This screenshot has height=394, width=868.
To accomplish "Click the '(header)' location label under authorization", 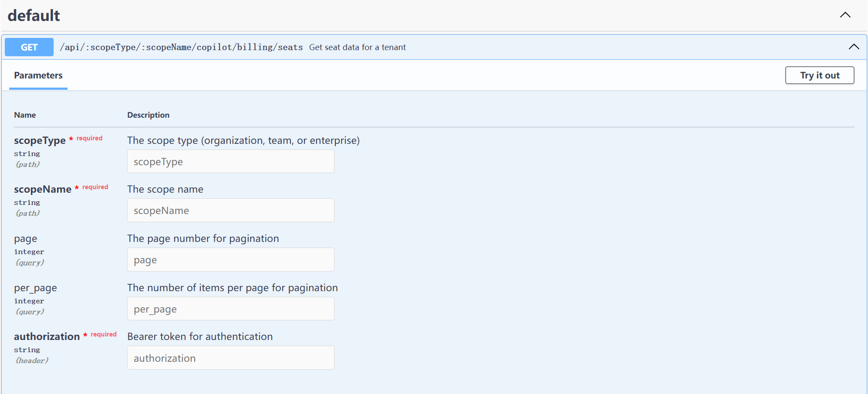I will click(x=32, y=360).
